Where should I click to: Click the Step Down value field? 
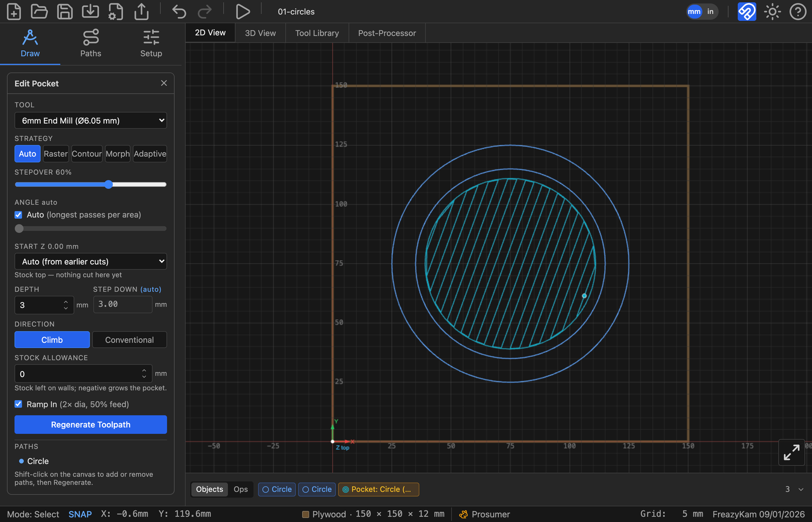coord(123,304)
